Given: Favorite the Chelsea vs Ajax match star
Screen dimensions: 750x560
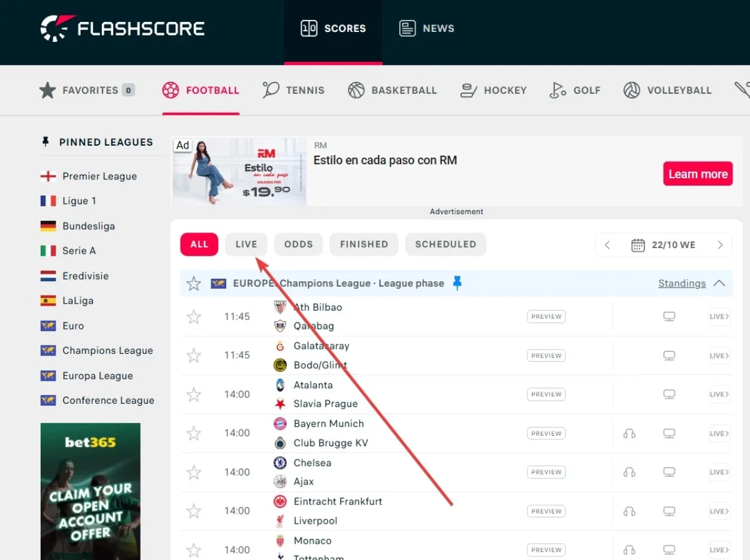Looking at the screenshot, I should [x=194, y=472].
